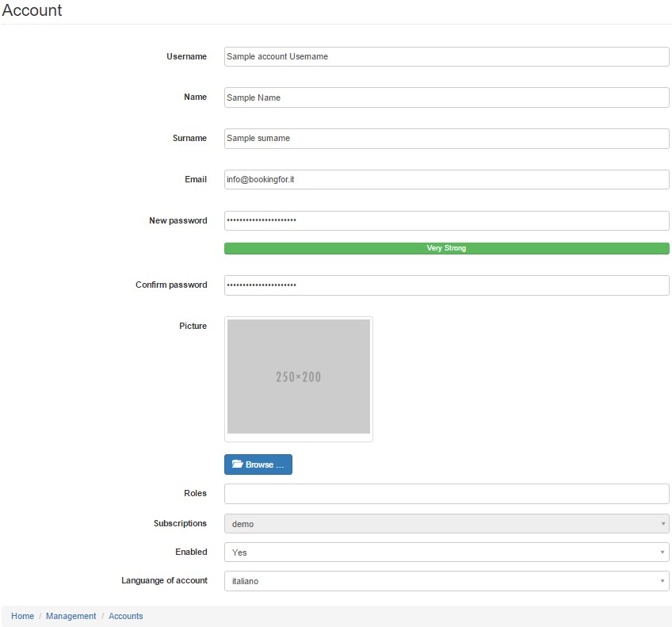The width and height of the screenshot is (672, 627).
Task: Click the folder icon on Browse button
Action: pos(238,465)
